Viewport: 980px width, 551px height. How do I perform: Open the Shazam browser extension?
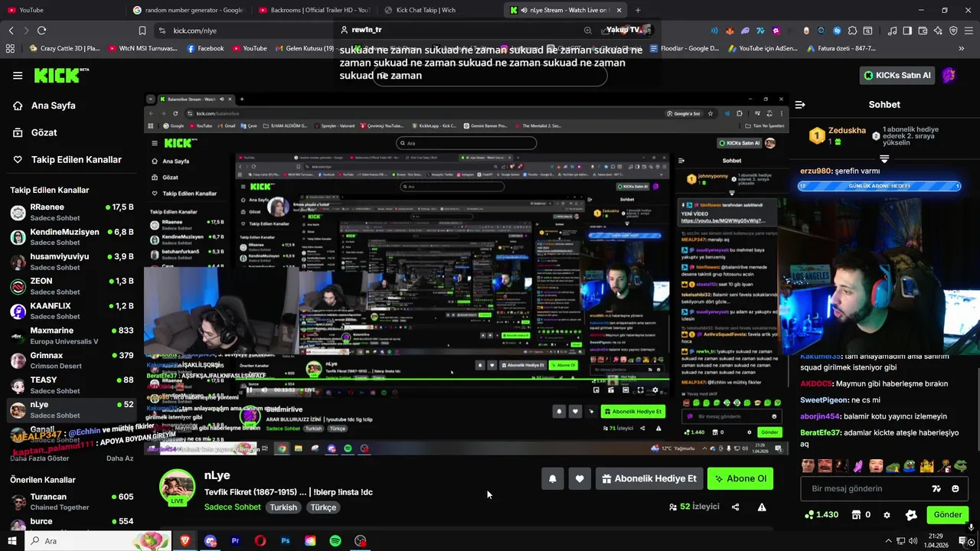(836, 31)
